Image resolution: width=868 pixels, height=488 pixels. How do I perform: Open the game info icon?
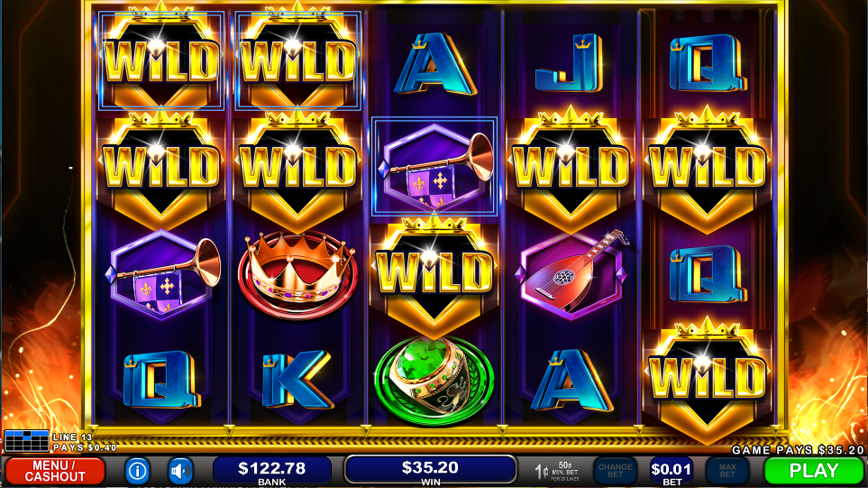tap(137, 471)
